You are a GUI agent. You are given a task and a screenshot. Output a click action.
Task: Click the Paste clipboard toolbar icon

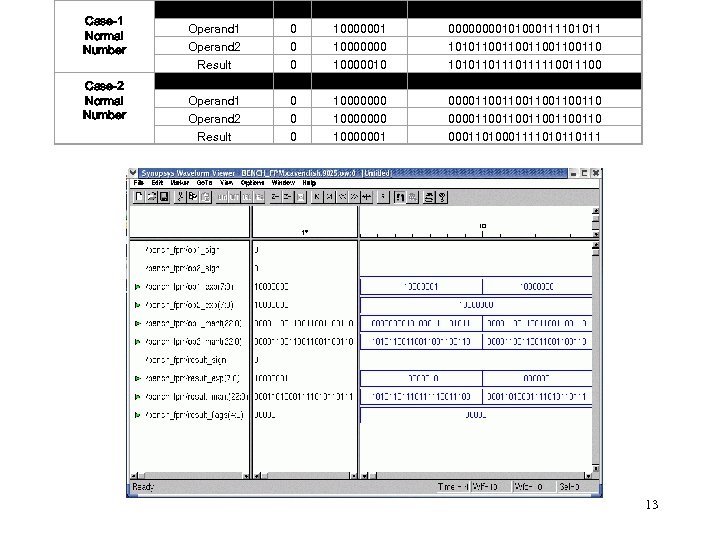pyautogui.click(x=205, y=197)
